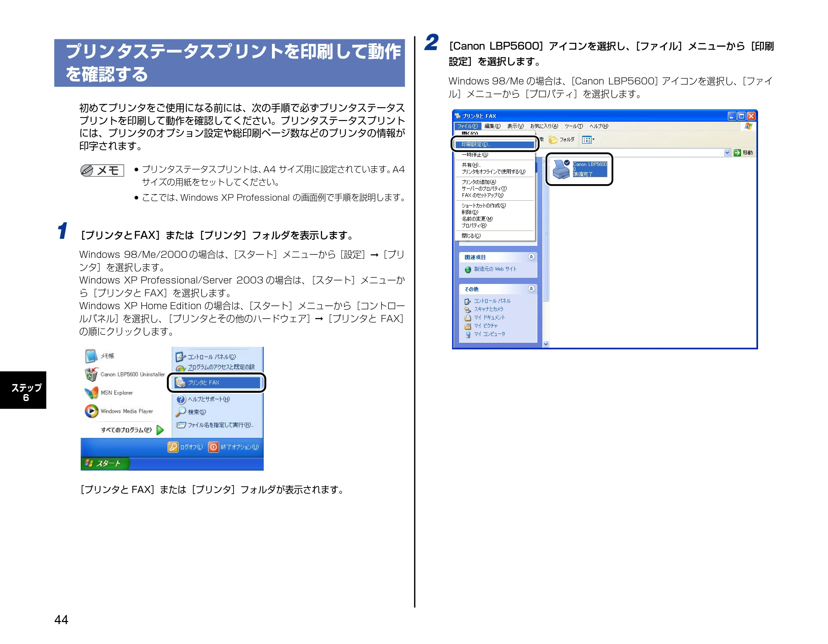Click the スキャナとカメラ icon in sidebar
The width and height of the screenshot is (828, 644).
click(x=468, y=310)
